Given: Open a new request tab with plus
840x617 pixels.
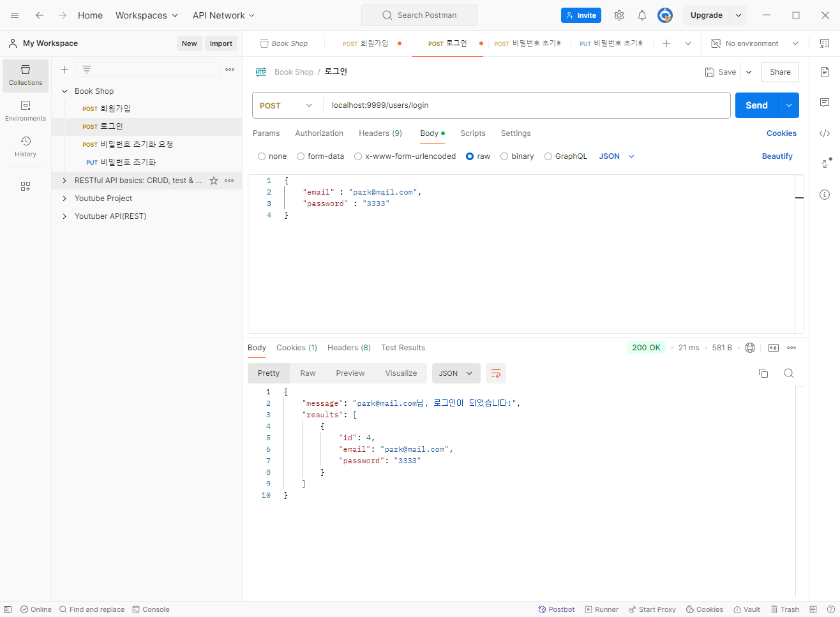Looking at the screenshot, I should 666,43.
